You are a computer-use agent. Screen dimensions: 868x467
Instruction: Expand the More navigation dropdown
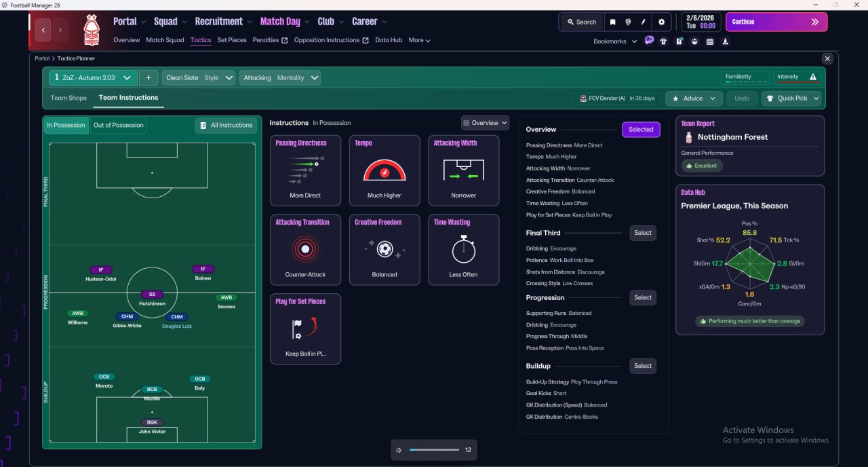coord(419,40)
